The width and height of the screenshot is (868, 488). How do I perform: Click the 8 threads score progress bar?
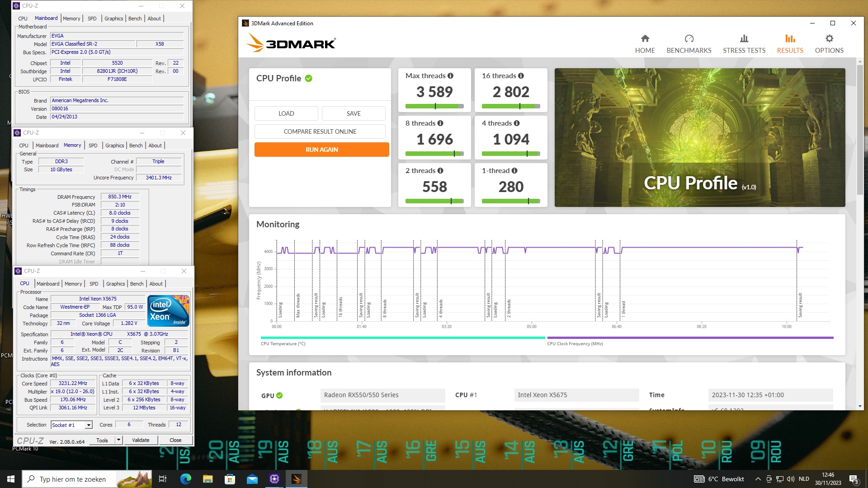point(434,154)
